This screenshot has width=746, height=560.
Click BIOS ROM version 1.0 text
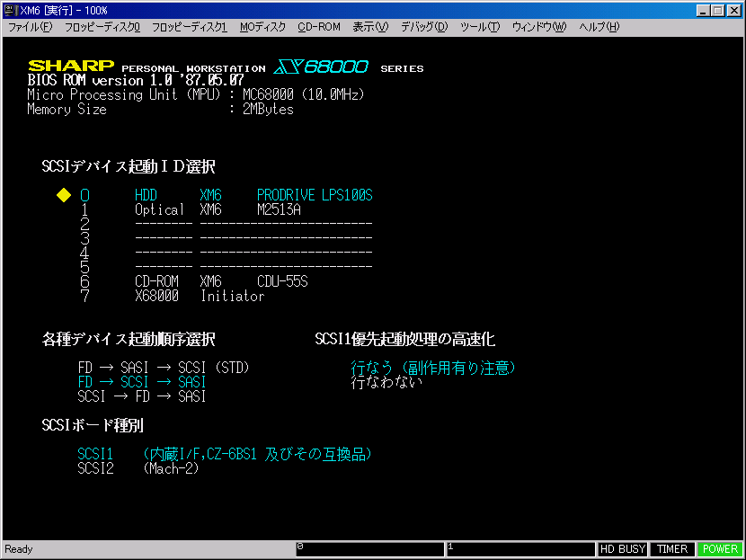(x=136, y=80)
